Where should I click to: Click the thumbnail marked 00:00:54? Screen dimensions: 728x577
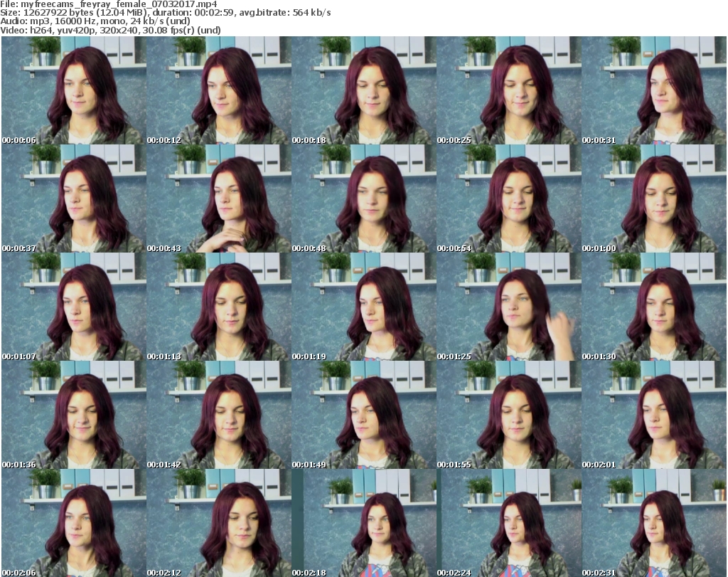[x=509, y=198]
